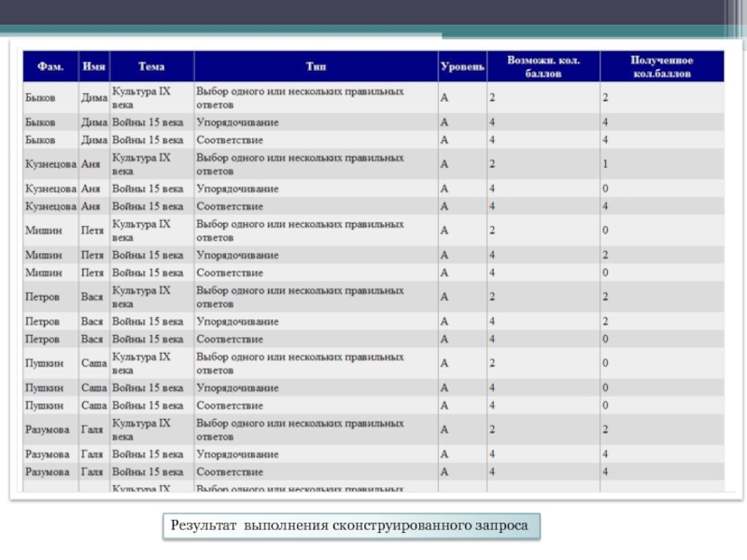Select 'Выбор одного или нескольких' type in Пушкин's row
The width and height of the screenshot is (747, 560).
pos(300,363)
